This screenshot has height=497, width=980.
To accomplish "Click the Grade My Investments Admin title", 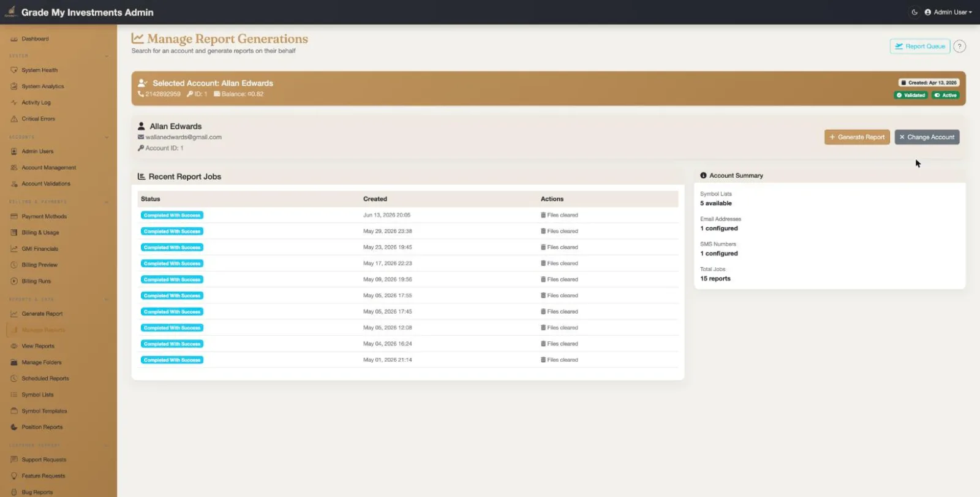I will [x=88, y=12].
